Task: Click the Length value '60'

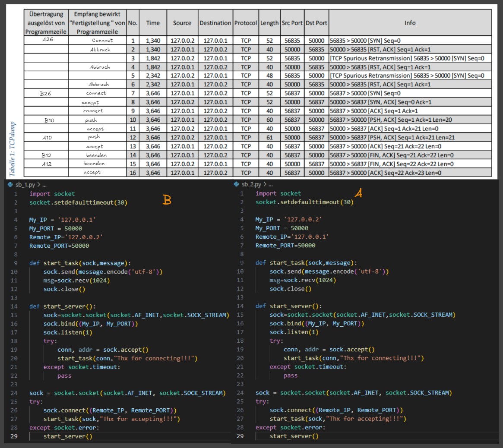Action: point(269,120)
